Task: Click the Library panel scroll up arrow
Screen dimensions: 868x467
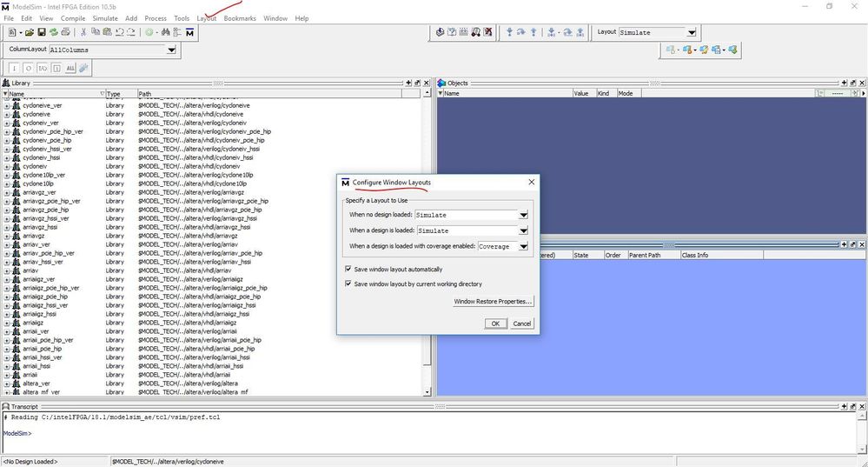Action: pyautogui.click(x=427, y=93)
